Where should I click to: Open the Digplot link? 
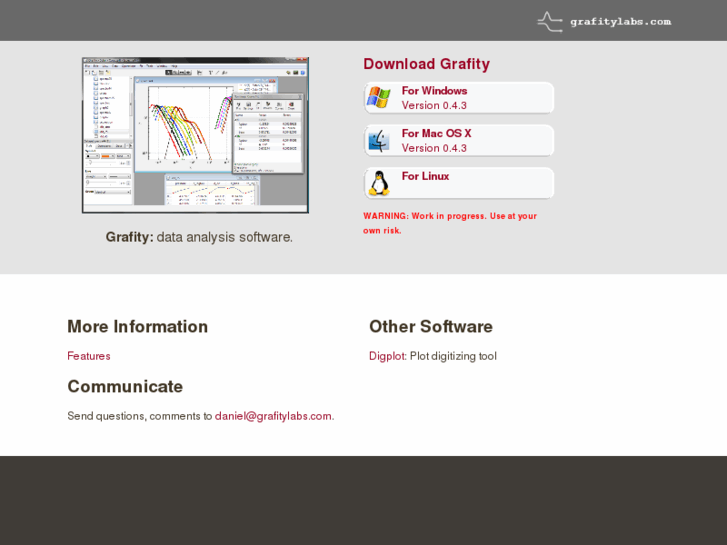coord(388,356)
